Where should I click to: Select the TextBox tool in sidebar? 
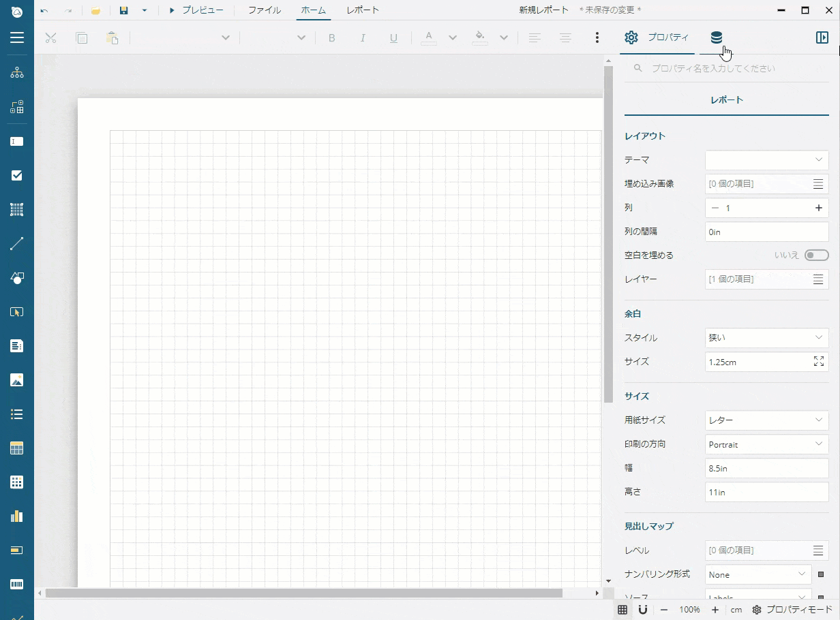coord(17,141)
